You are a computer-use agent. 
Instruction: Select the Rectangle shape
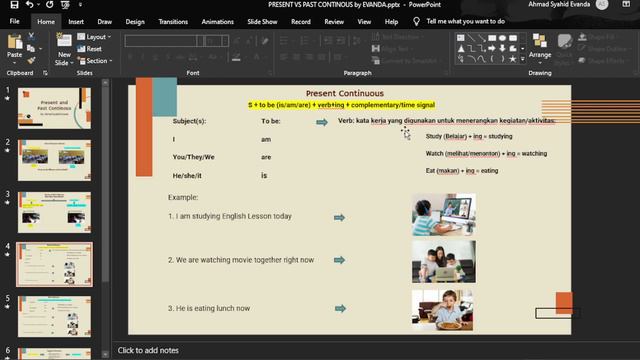click(x=492, y=38)
